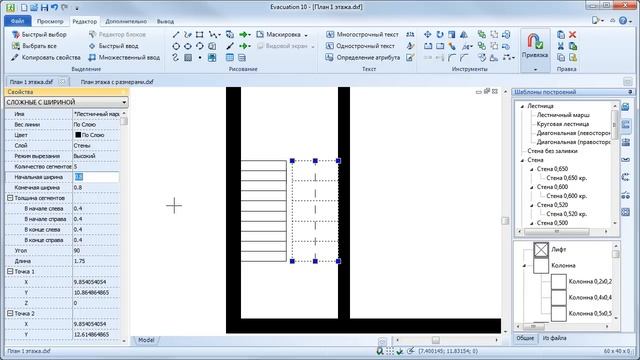This screenshot has height=360, width=640.
Task: Click the find text binoculars icon
Action: (410, 35)
